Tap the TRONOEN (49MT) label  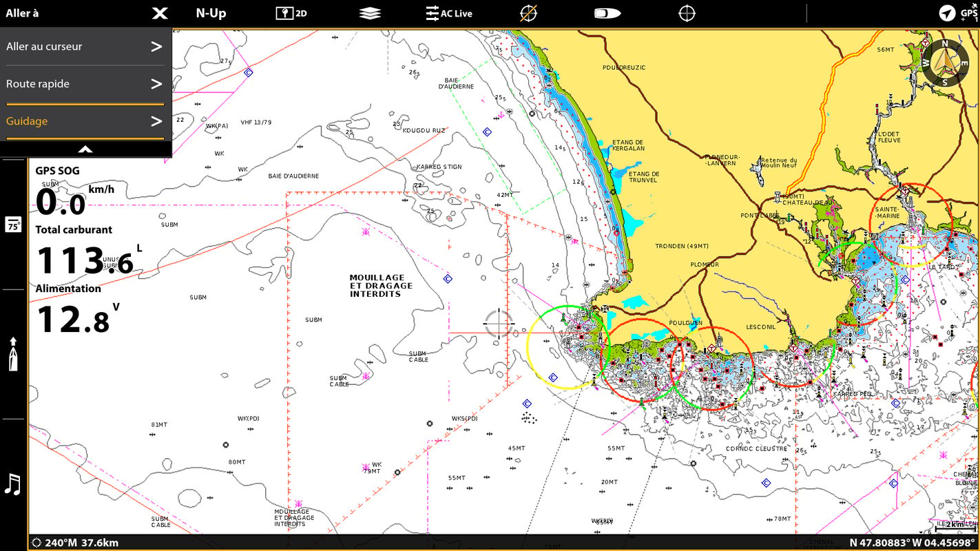[x=682, y=247]
